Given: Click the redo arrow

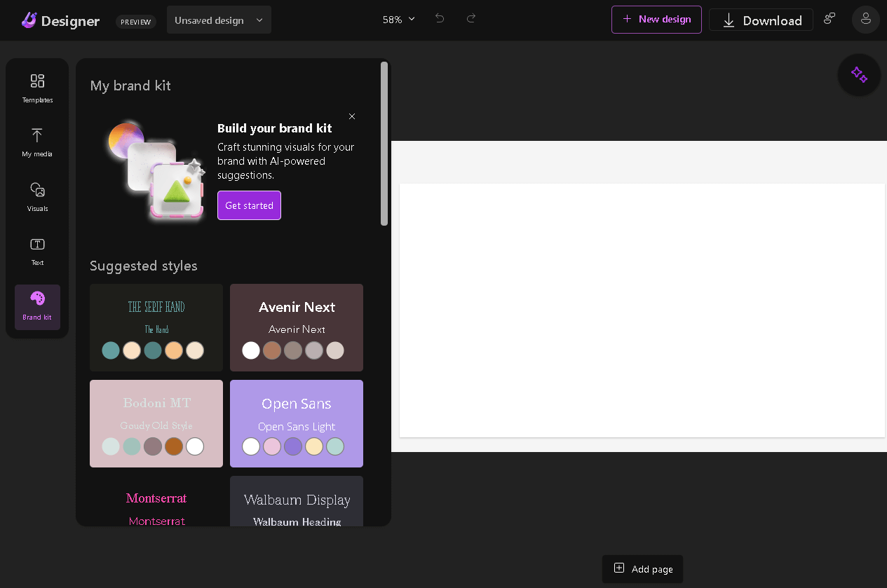Looking at the screenshot, I should (x=471, y=19).
